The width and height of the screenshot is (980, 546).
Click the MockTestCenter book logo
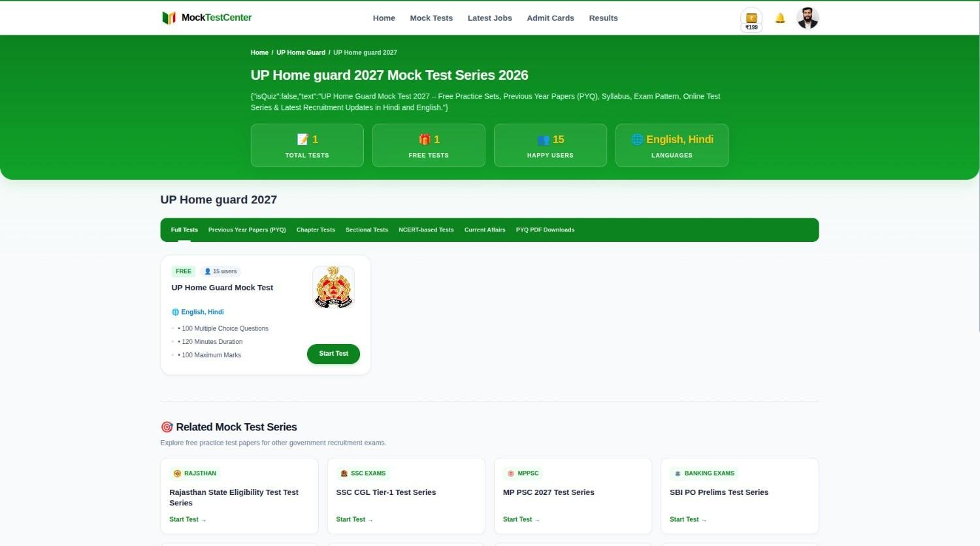[x=169, y=18]
